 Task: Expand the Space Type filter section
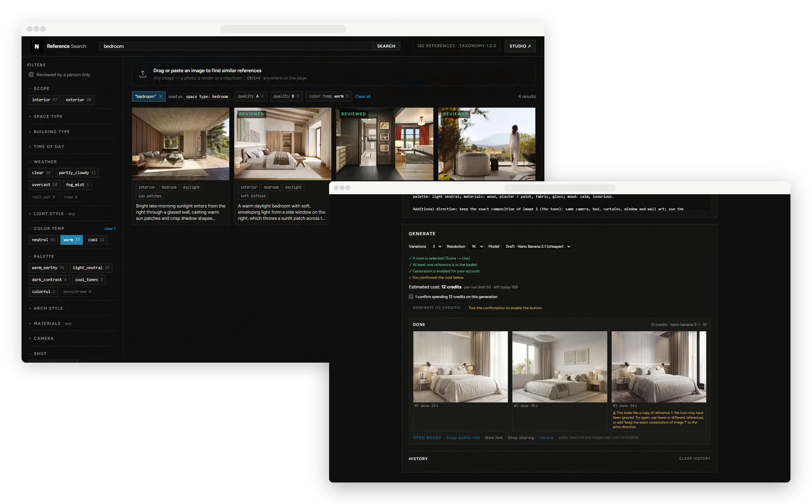click(48, 116)
